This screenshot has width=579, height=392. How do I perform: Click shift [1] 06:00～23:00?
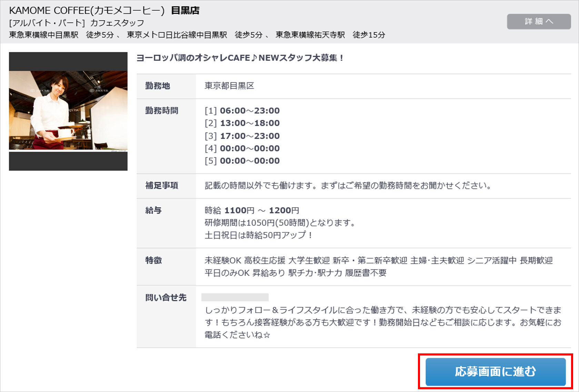(x=242, y=111)
